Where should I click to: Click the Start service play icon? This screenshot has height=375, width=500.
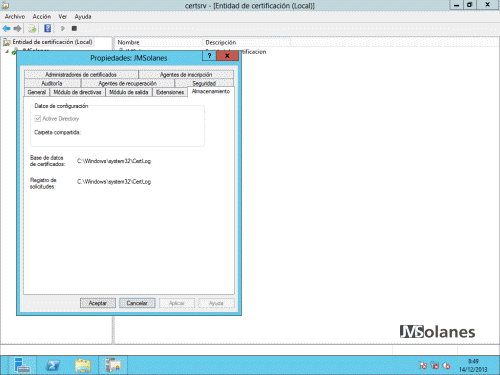coord(63,29)
